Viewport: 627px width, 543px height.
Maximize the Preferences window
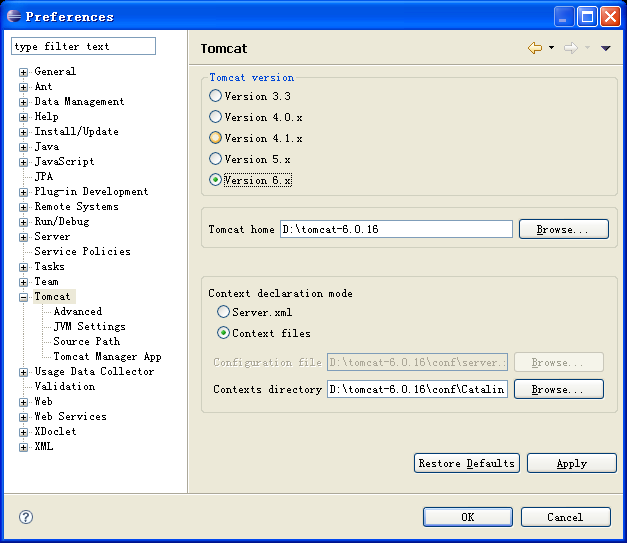[x=587, y=16]
